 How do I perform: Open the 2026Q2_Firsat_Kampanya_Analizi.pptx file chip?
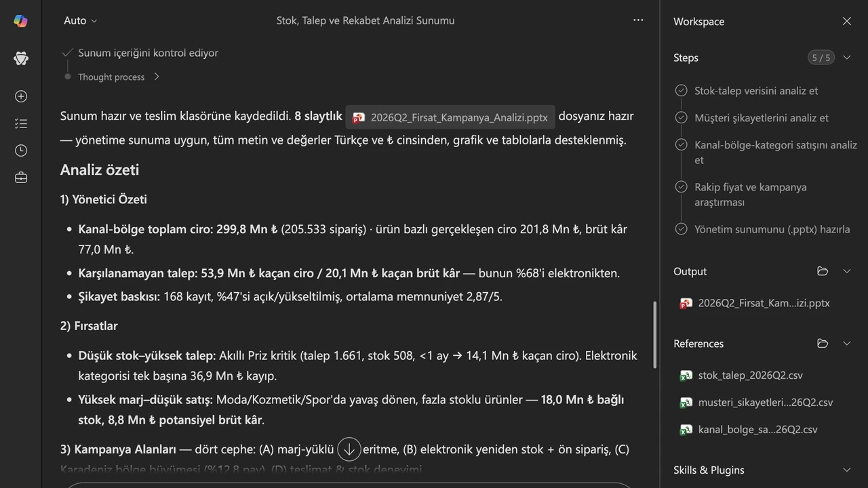[x=450, y=117]
